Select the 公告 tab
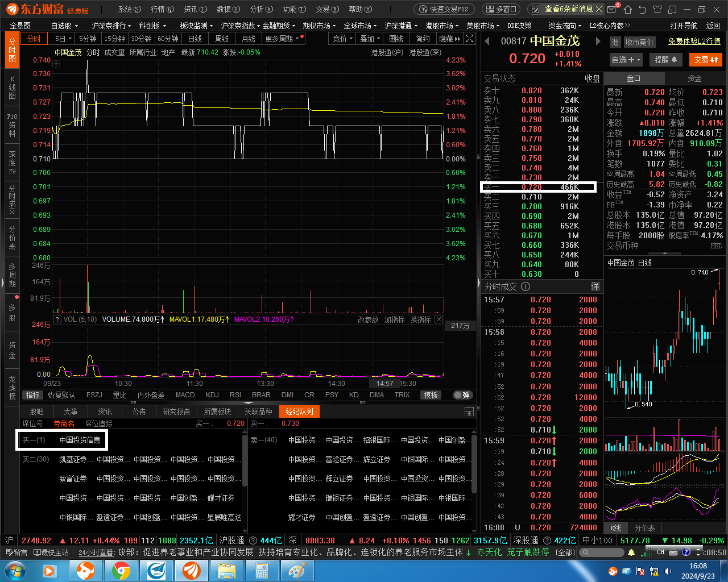The width and height of the screenshot is (728, 582). coord(139,411)
